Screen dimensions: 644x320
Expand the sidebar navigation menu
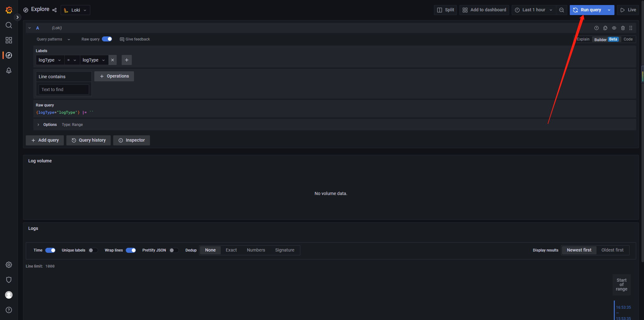[18, 17]
